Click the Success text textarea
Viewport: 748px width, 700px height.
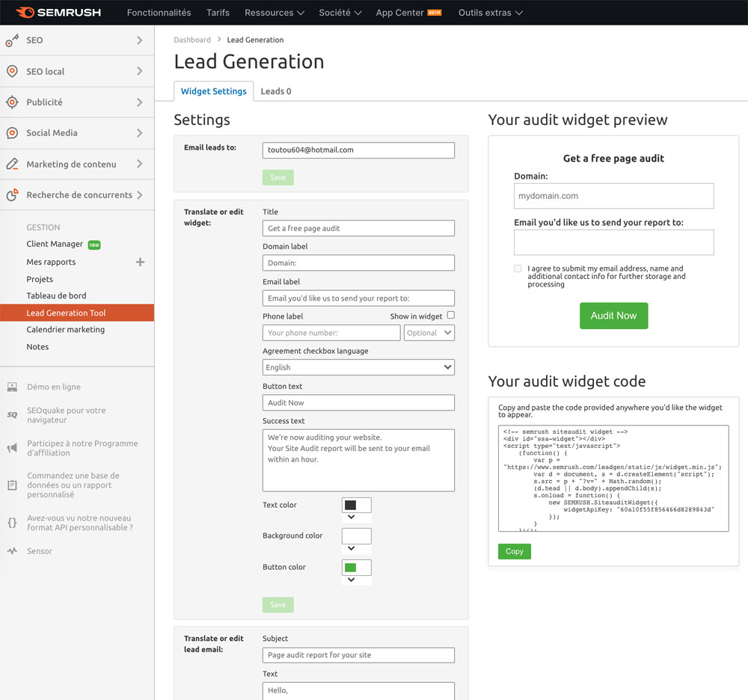(x=358, y=460)
